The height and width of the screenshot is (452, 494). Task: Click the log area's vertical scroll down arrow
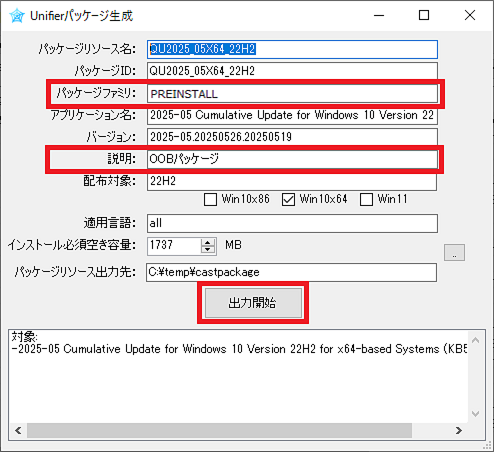coord(476,414)
